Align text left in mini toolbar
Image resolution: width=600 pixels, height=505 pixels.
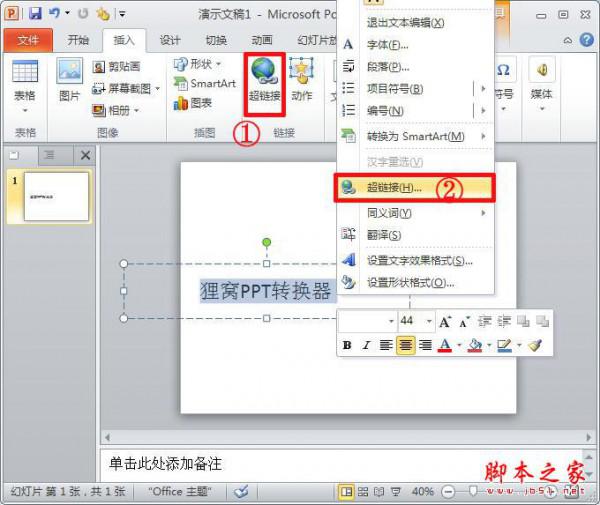coord(386,345)
